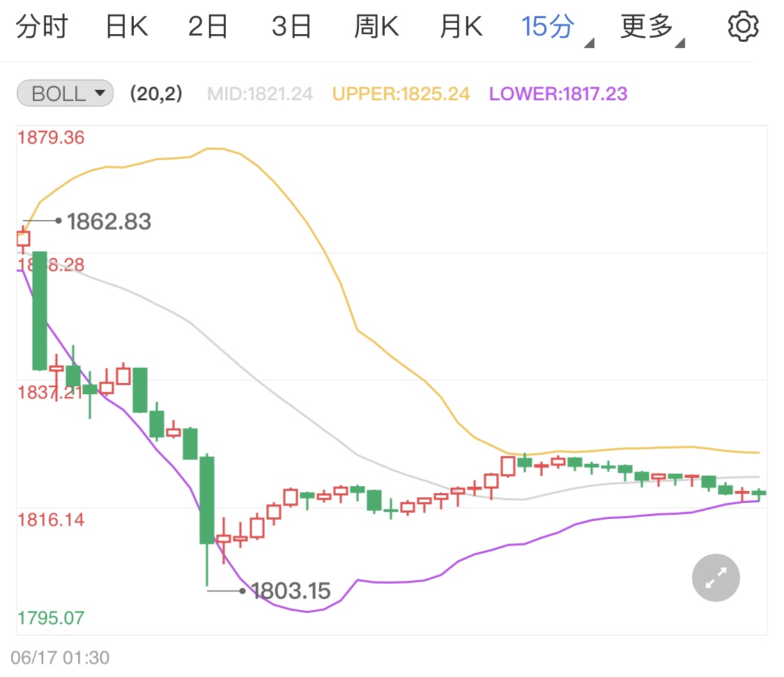The height and width of the screenshot is (677, 784).
Task: Click the long green candle reaching 1803.15 low
Action: tap(207, 520)
